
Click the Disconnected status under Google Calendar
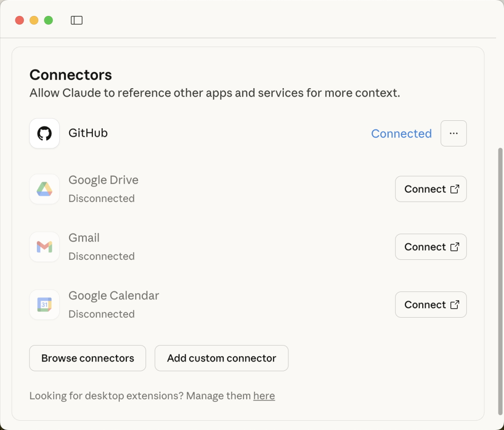[102, 314]
